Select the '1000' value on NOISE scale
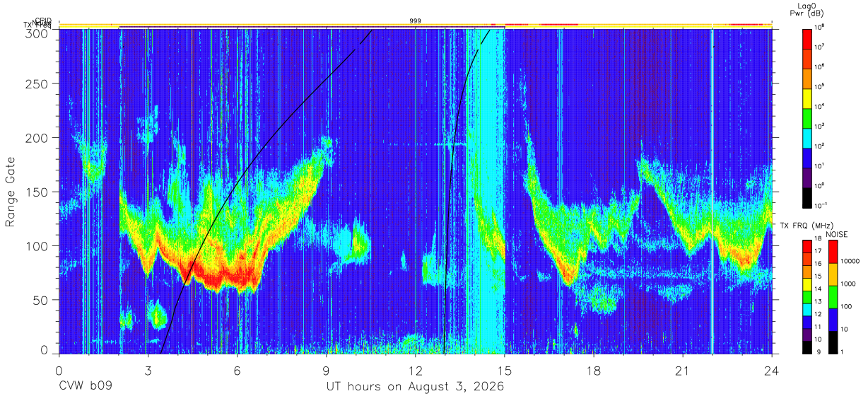Image resolution: width=868 pixels, height=401 pixels. pyautogui.click(x=848, y=284)
